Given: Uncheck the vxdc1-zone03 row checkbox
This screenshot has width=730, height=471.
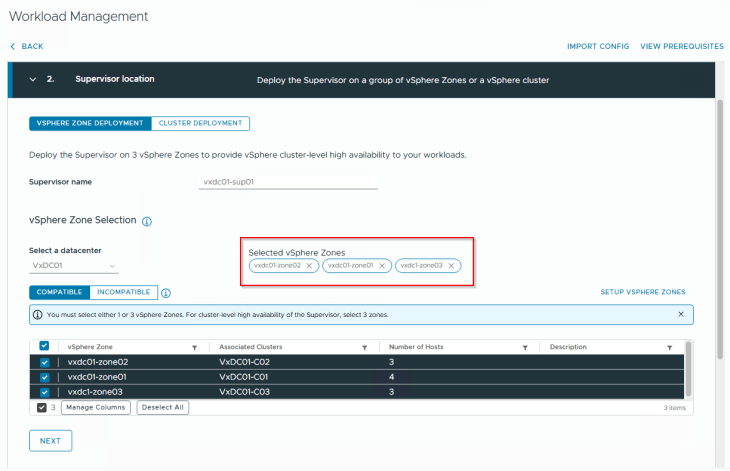Looking at the screenshot, I should [44, 392].
